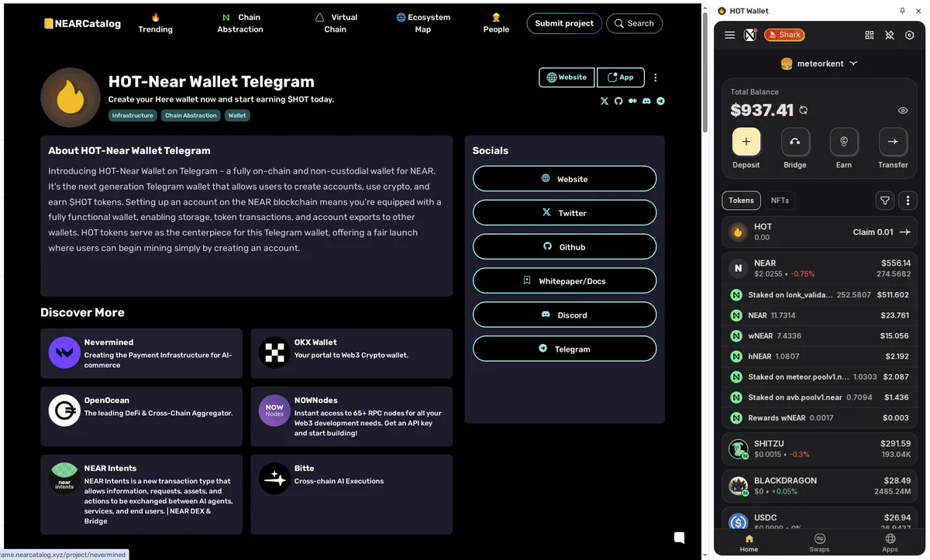Screen dimensions: 930x560
Task: Open the project three-dot options menu
Action: [656, 77]
